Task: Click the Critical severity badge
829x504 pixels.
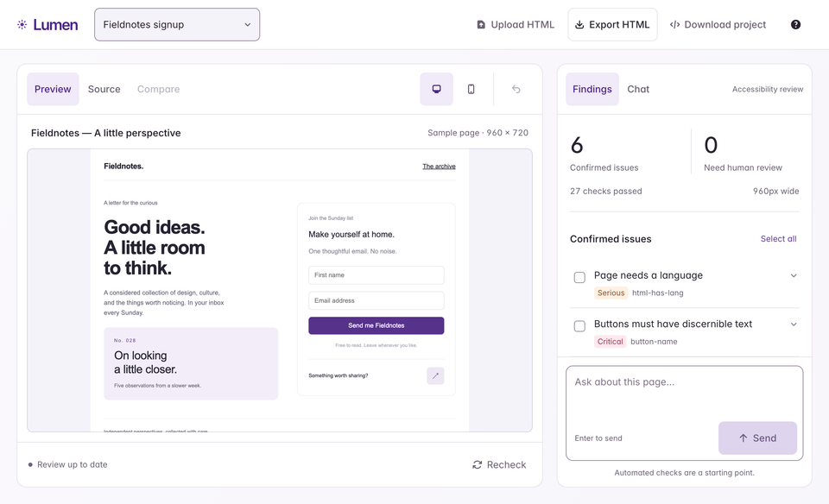Action: pyautogui.click(x=611, y=341)
